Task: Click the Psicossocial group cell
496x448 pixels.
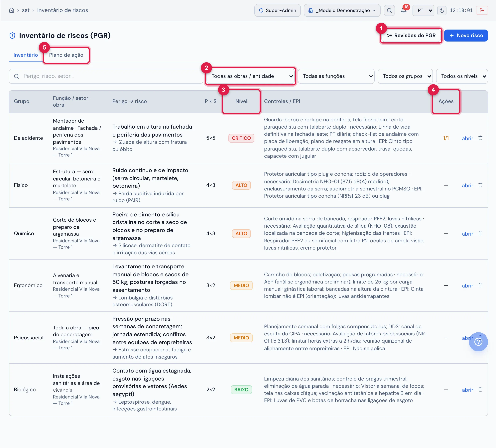Action: pos(29,338)
